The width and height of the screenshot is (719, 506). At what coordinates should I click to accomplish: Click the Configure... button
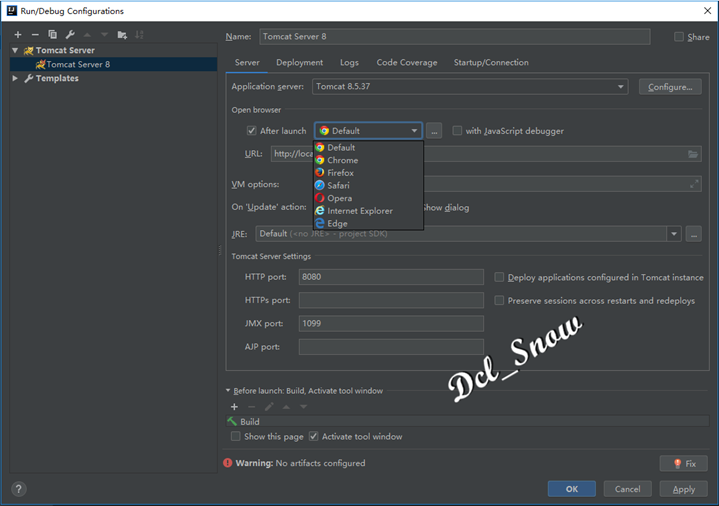click(670, 87)
